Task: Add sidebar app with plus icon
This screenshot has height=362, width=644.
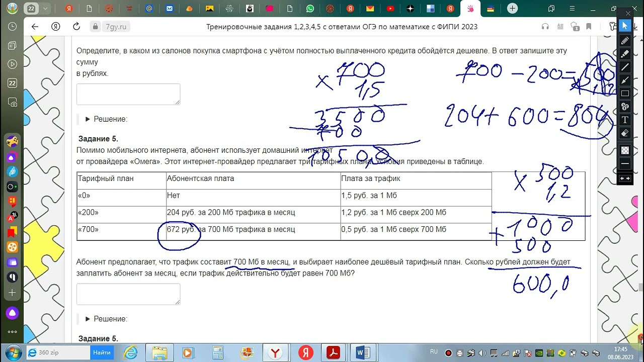Action: [12, 292]
